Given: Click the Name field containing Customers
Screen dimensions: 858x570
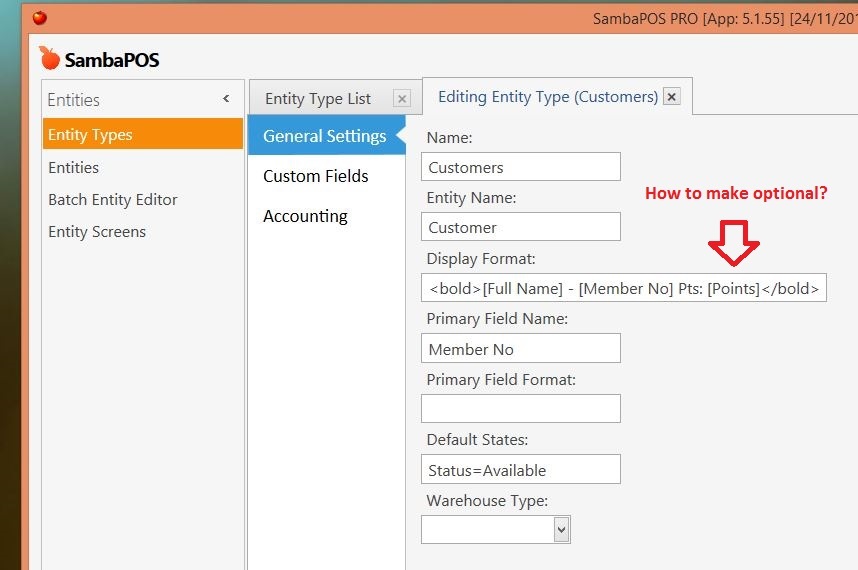Looking at the screenshot, I should [520, 167].
